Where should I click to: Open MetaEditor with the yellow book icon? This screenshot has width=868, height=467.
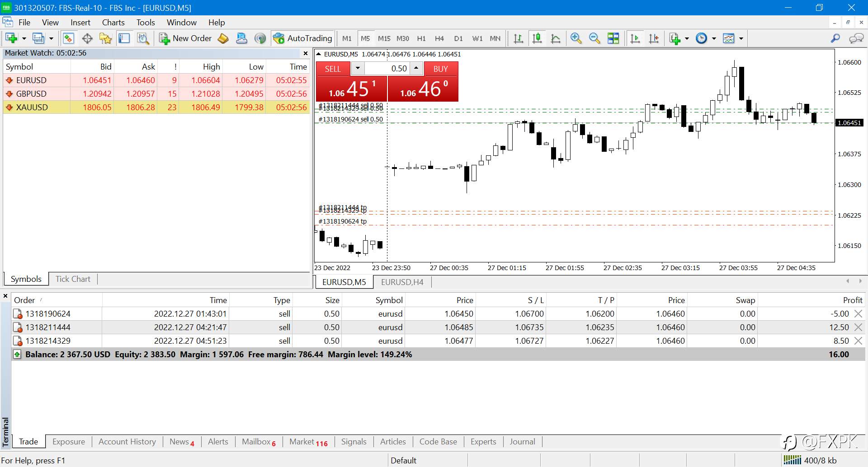click(x=223, y=38)
